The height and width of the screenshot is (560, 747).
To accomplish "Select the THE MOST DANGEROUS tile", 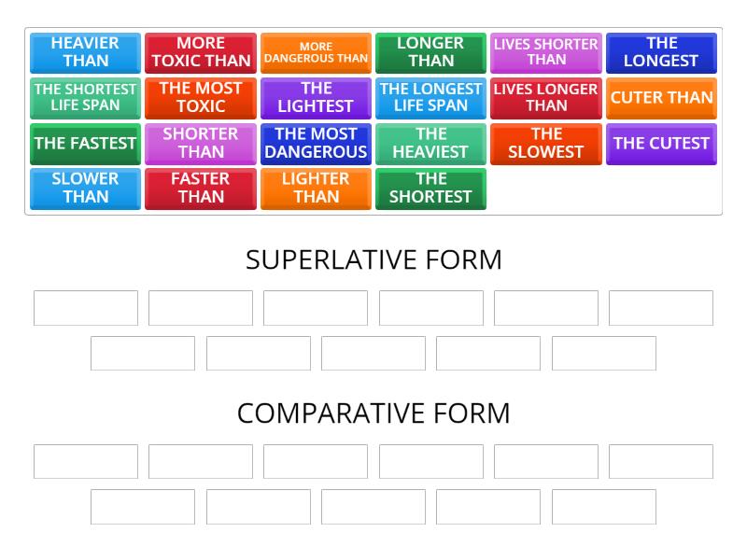I will click(x=316, y=144).
